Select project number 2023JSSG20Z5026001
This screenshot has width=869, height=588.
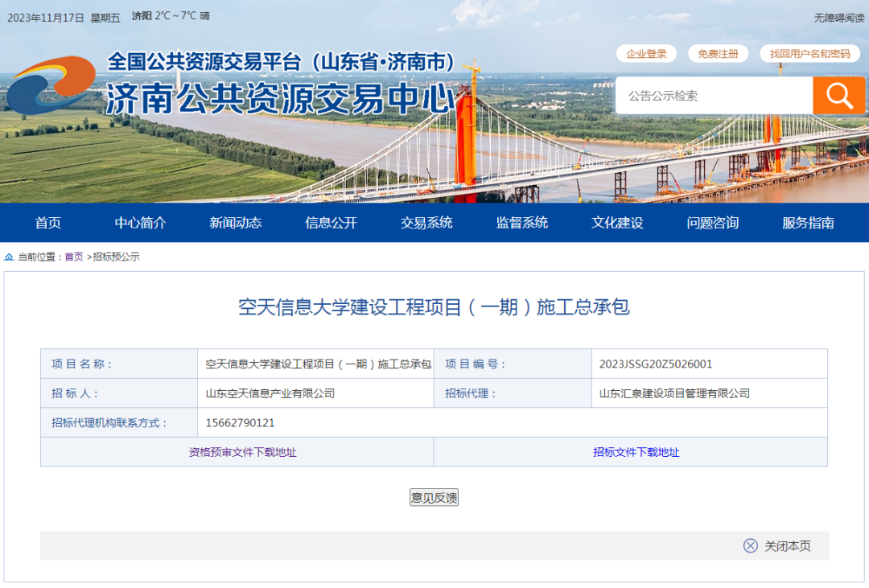tap(656, 364)
